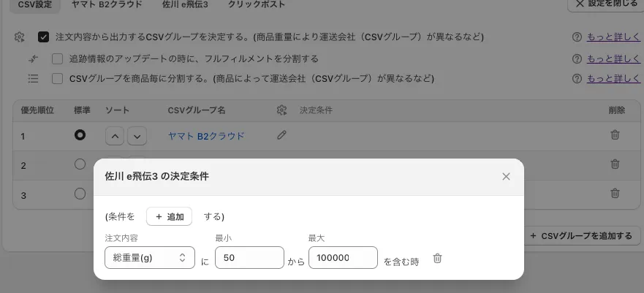Close the 佐川 e飛伝3 決定条件 dialog
The image size is (644, 293).
506,176
